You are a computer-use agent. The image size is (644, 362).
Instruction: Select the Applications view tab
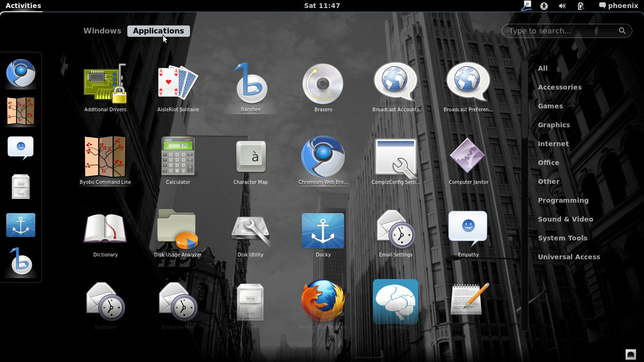pyautogui.click(x=158, y=31)
